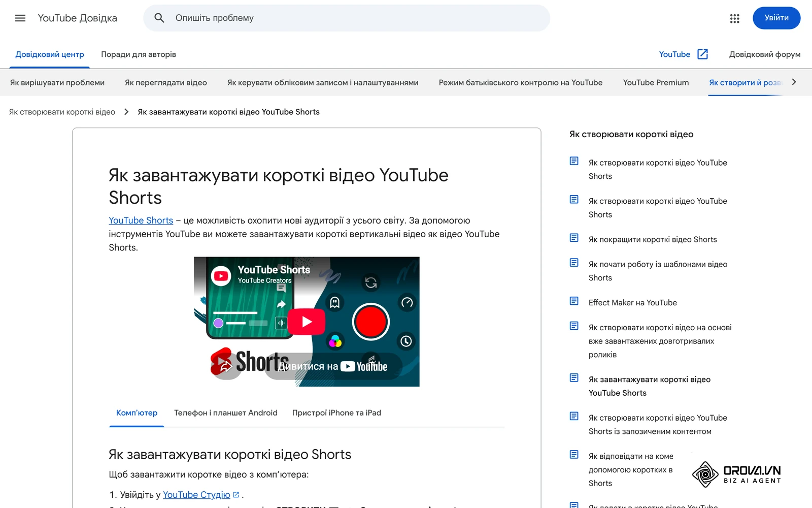The height and width of the screenshot is (508, 812).
Task: Open the Google apps grid
Action: (x=734, y=18)
